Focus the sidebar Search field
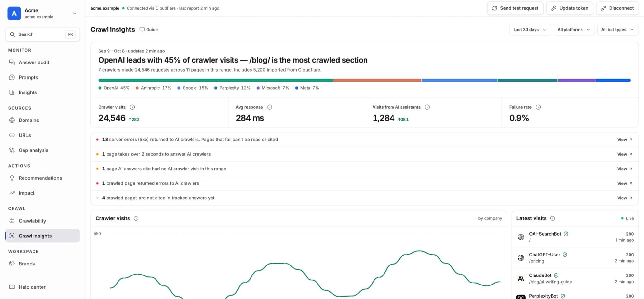This screenshot has height=299, width=644. 43,34
